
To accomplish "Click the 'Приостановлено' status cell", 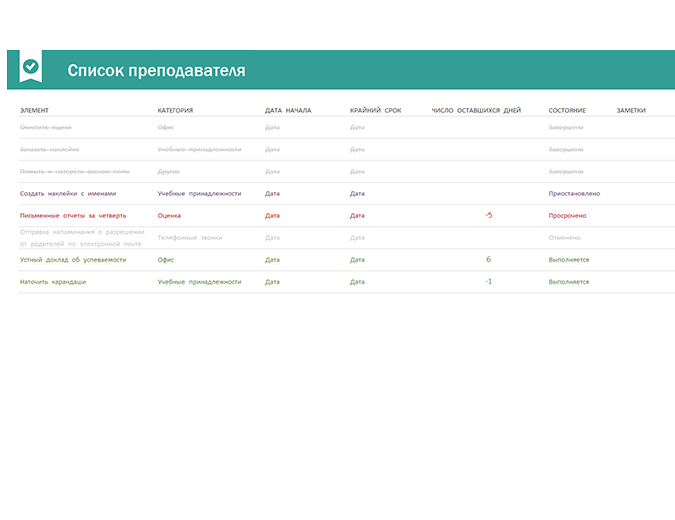I will tap(574, 194).
